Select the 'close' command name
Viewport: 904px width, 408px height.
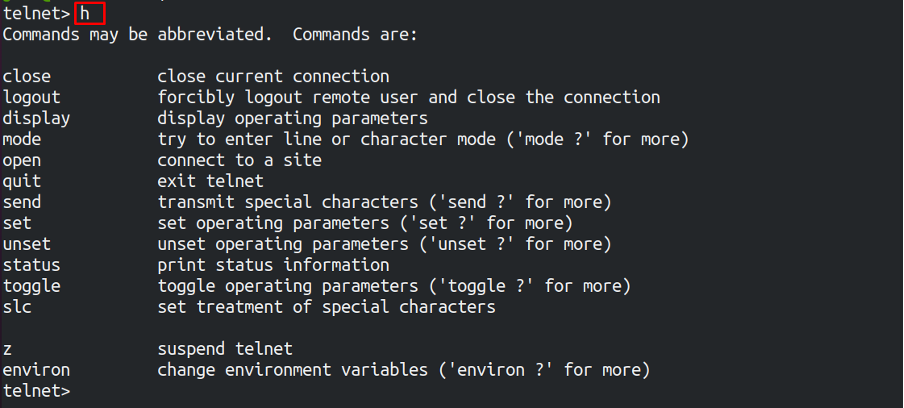click(x=27, y=76)
